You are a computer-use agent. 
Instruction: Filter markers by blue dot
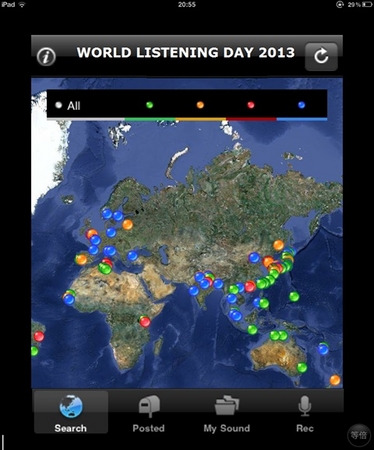tap(302, 105)
